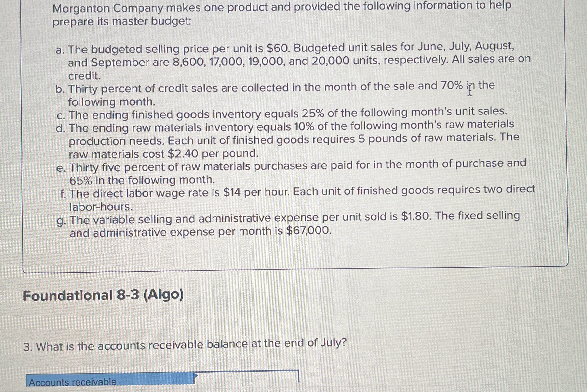Click item e about raw materials purchases payment
The width and height of the screenshot is (587, 392).
tap(291, 172)
